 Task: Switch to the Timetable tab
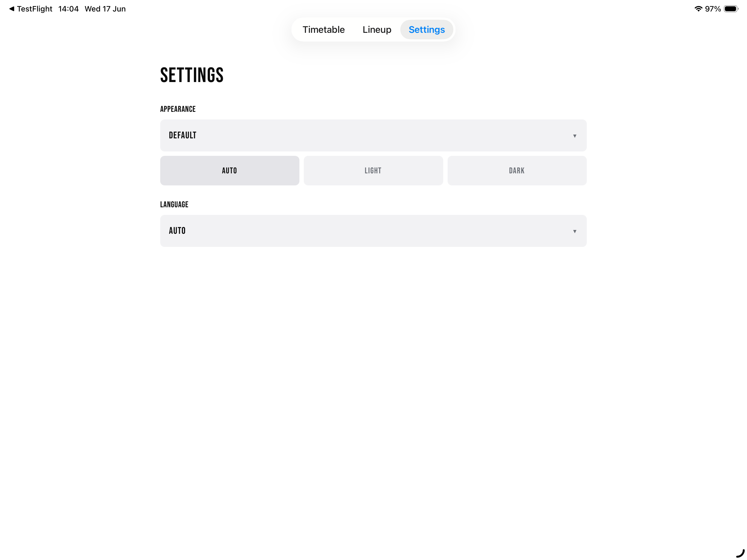coord(323,30)
